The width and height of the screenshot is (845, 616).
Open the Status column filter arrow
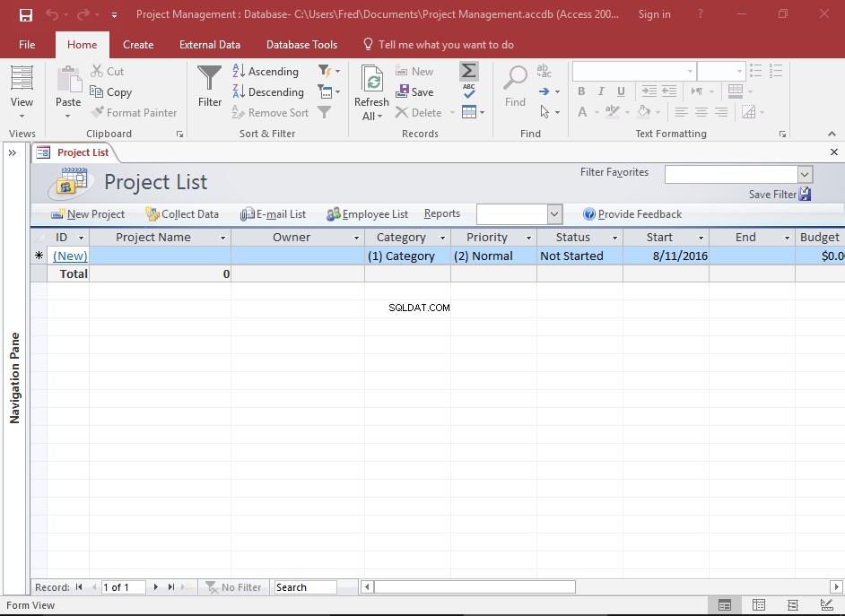[x=614, y=238]
